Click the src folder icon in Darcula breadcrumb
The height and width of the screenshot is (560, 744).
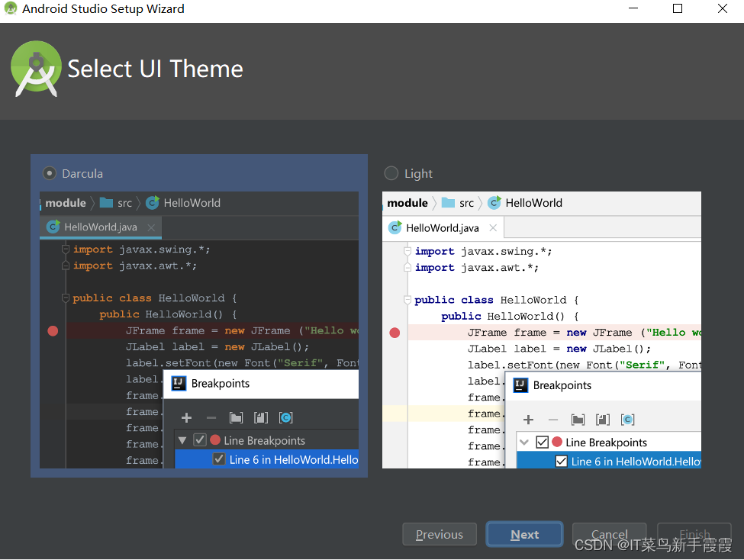[106, 203]
